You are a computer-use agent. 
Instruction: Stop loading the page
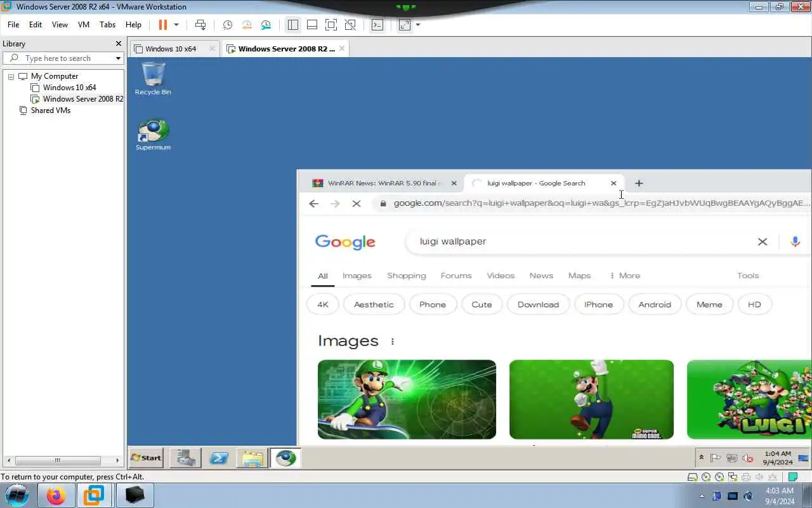[x=356, y=203]
